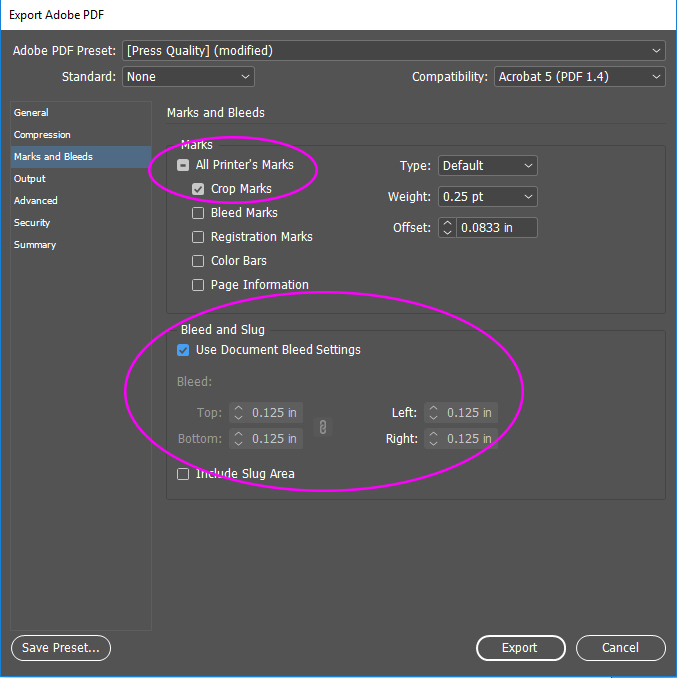The height and width of the screenshot is (678, 677).
Task: Uncheck Use Document Bleed Settings
Action: click(183, 350)
